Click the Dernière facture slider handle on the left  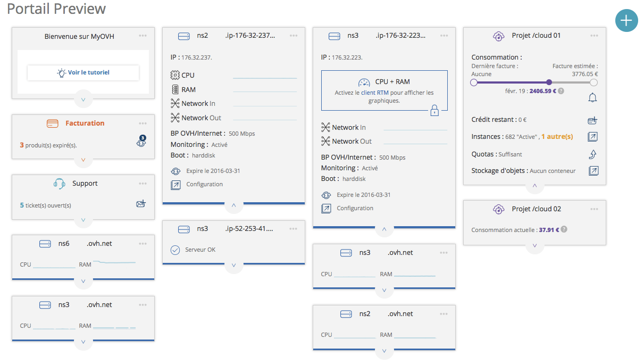(474, 82)
